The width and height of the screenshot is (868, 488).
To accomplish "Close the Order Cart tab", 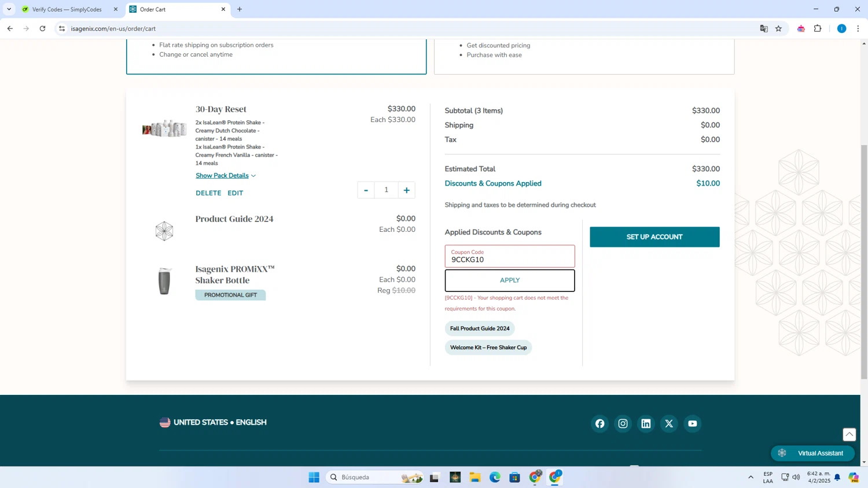I will coord(223,9).
